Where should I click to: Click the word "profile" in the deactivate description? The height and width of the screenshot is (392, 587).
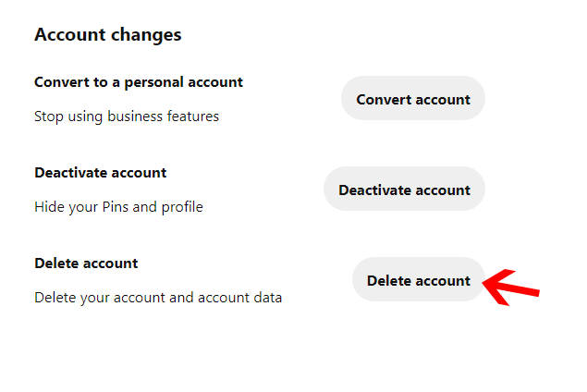point(182,207)
